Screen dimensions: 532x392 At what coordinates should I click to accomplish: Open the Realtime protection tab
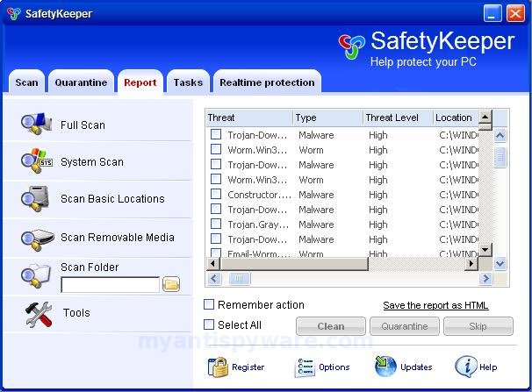267,82
